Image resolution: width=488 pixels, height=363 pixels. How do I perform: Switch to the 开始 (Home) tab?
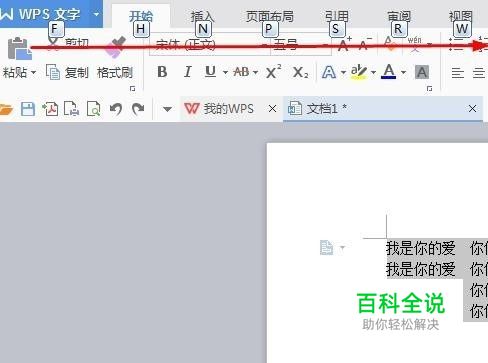[x=141, y=16]
